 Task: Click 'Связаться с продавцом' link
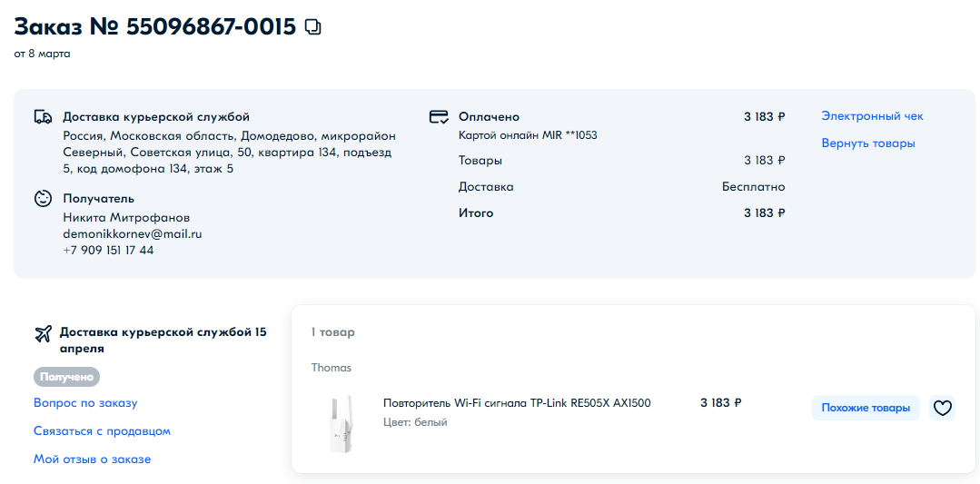[102, 431]
